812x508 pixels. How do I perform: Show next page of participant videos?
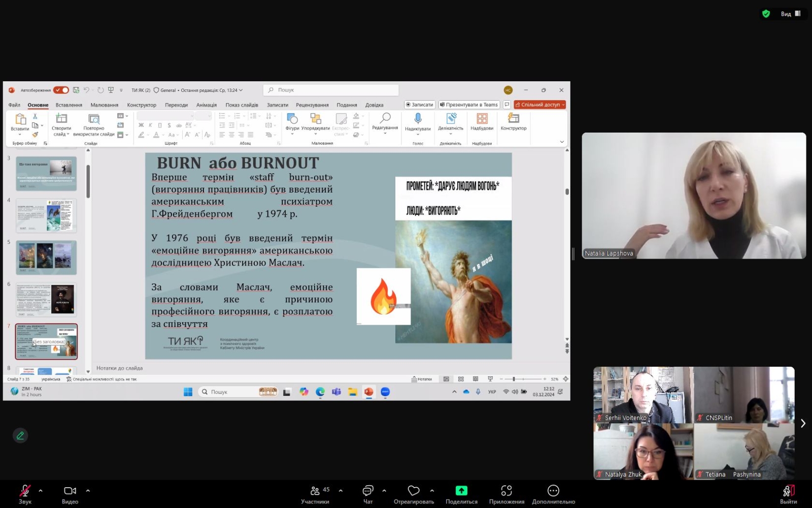click(803, 423)
